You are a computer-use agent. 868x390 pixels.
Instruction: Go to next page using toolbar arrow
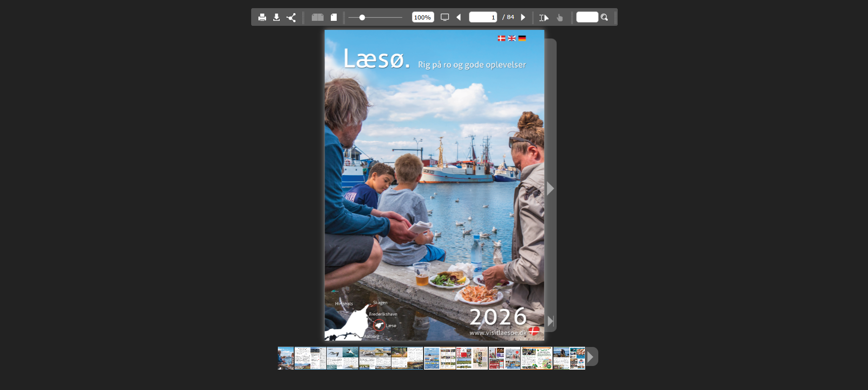(x=523, y=18)
